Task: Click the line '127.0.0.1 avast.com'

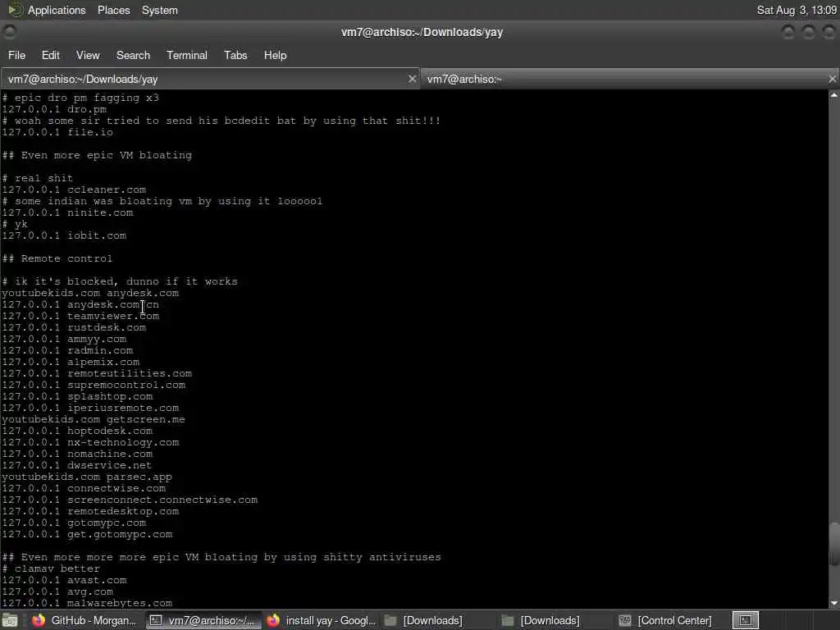Action: coord(64,580)
